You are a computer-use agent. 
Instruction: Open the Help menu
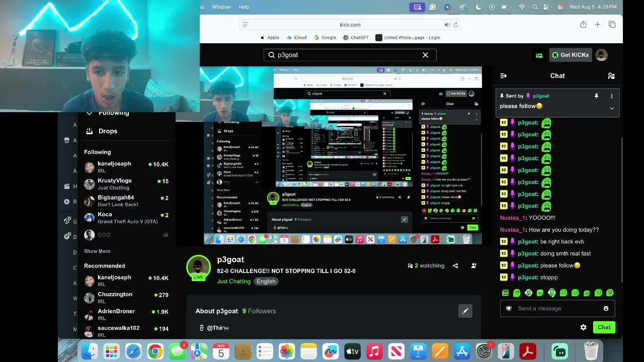click(x=244, y=7)
